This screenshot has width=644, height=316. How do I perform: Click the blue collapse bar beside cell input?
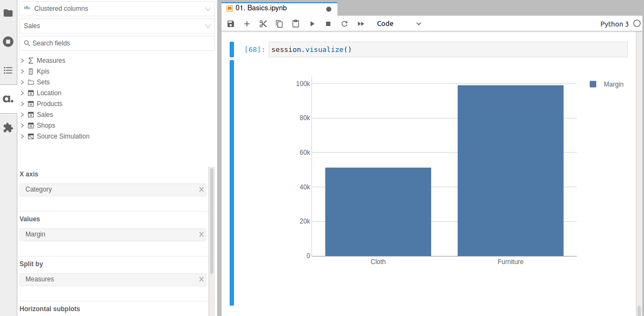(x=232, y=49)
